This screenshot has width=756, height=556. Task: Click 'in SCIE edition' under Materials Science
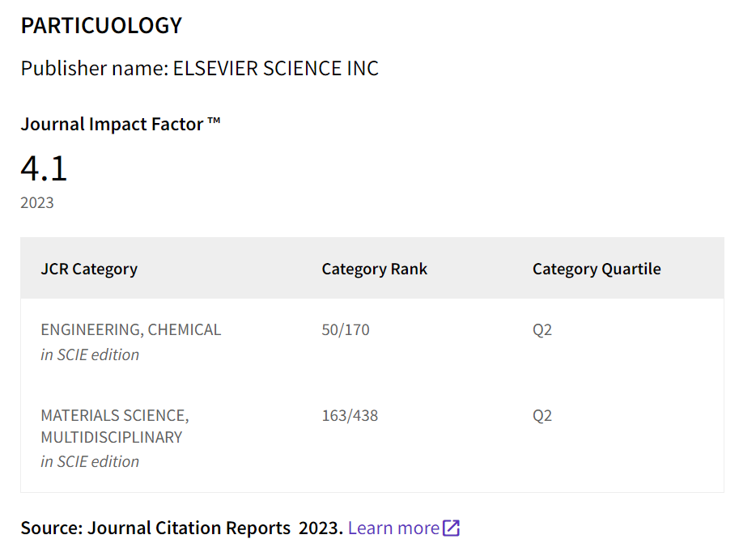pos(90,461)
